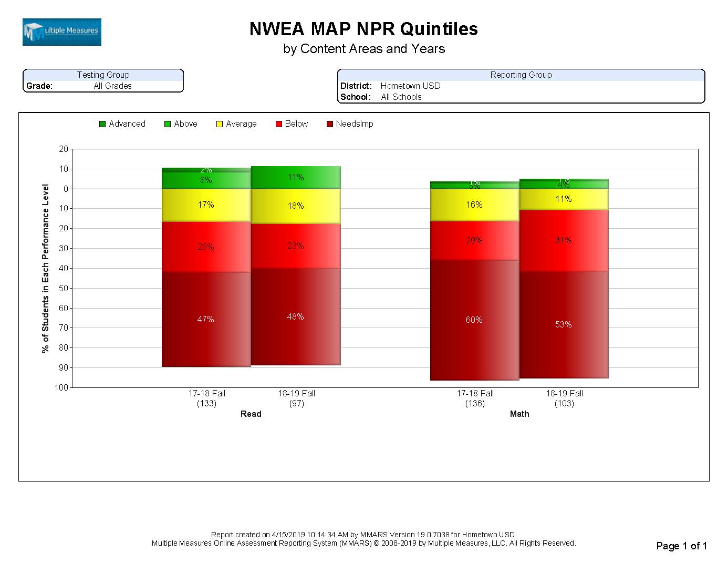Click the 'All Grades' value
The width and height of the screenshot is (728, 563).
[112, 86]
